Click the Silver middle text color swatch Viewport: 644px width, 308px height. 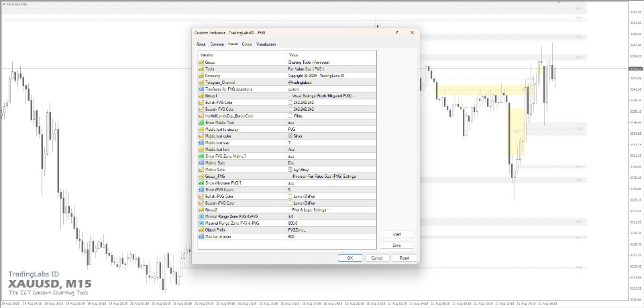[290, 136]
